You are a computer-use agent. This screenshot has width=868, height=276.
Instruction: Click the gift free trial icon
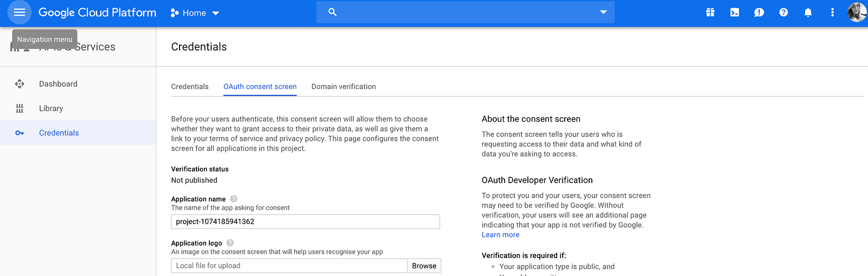pos(710,12)
